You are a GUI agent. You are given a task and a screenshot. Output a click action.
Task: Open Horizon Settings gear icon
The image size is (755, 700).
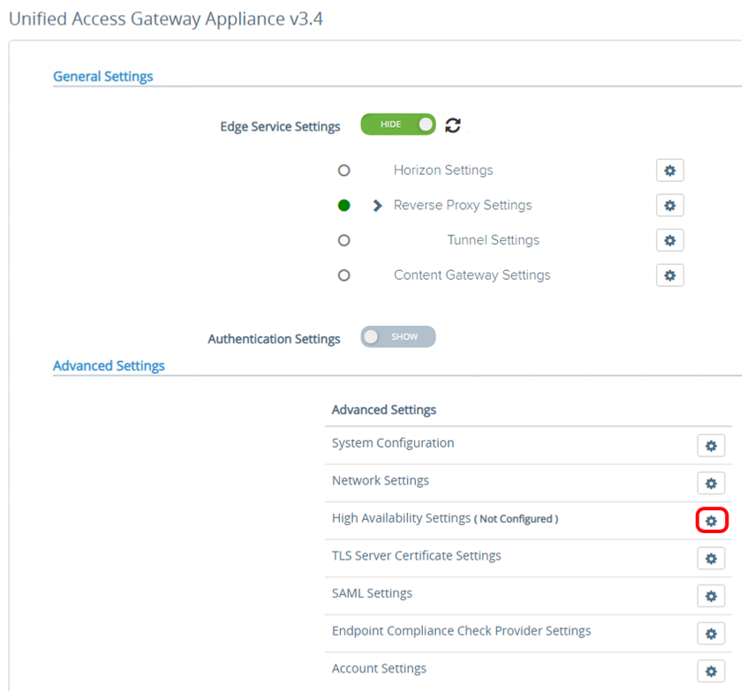point(669,169)
